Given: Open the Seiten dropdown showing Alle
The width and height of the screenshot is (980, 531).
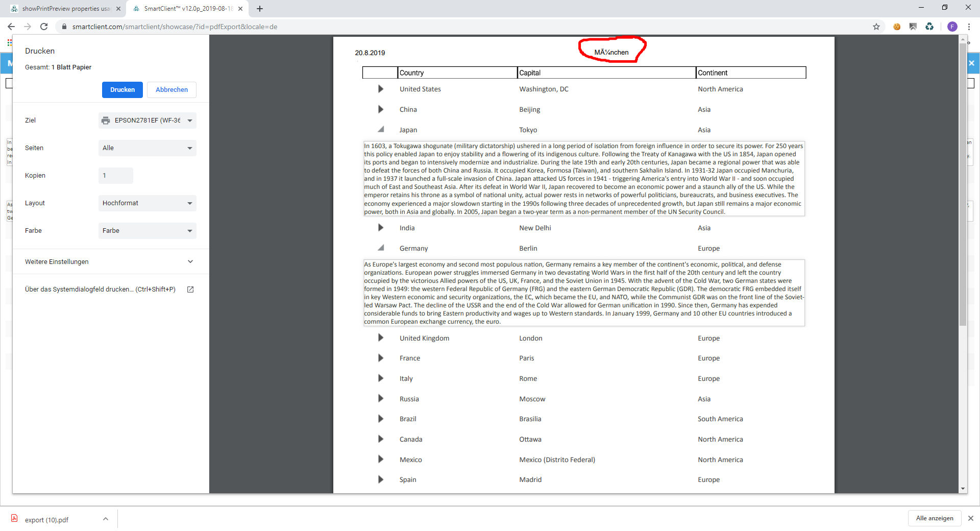Looking at the screenshot, I should (x=148, y=148).
